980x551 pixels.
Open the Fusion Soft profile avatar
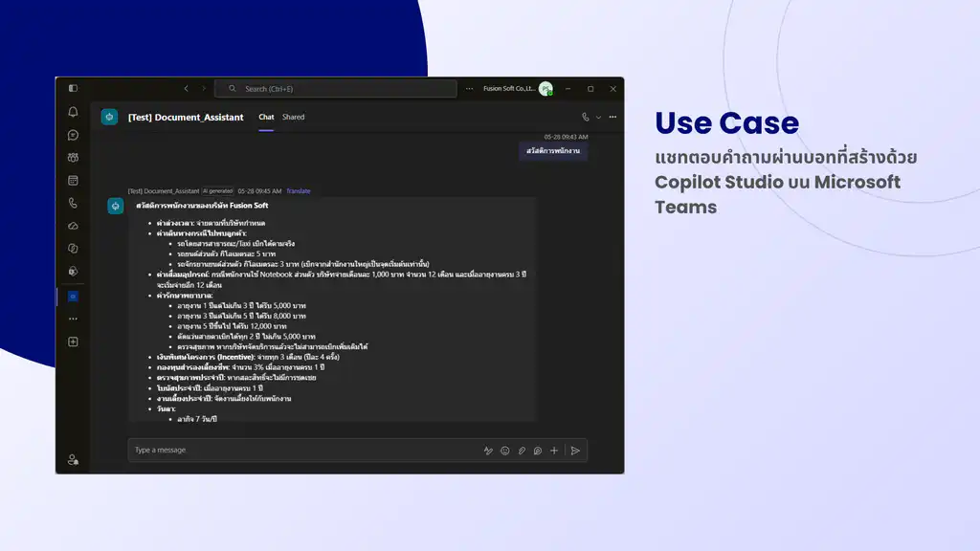coord(546,89)
